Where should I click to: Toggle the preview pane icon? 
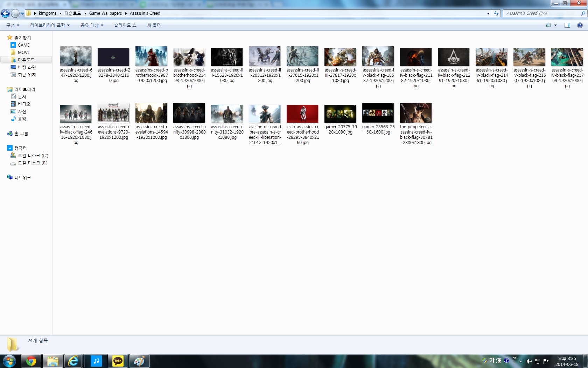pyautogui.click(x=567, y=25)
